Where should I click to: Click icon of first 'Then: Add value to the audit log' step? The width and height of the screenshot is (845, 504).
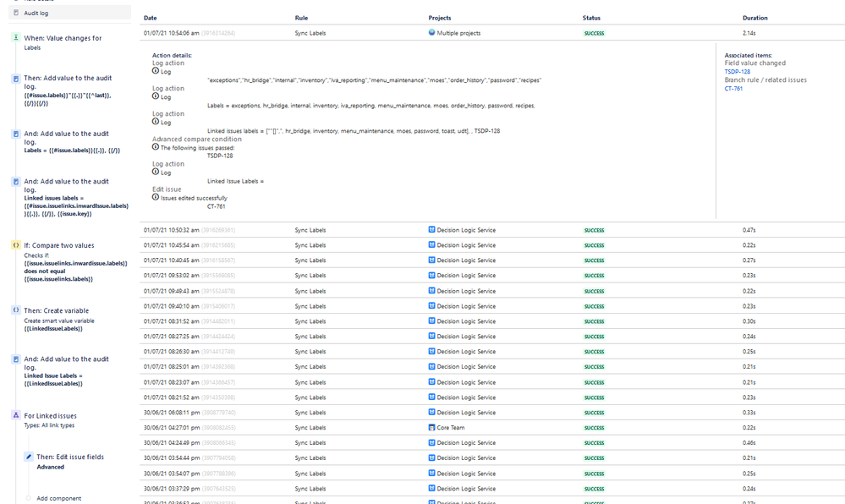[x=15, y=79]
